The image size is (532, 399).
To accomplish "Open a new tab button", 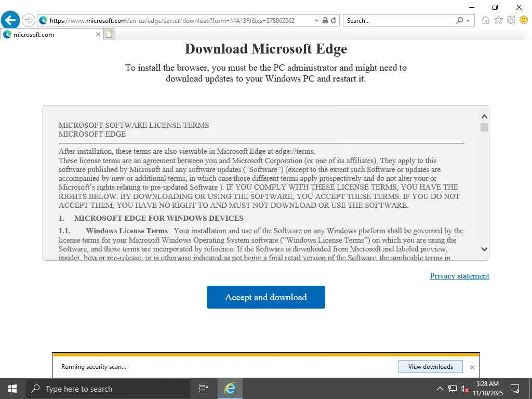I will (109, 34).
